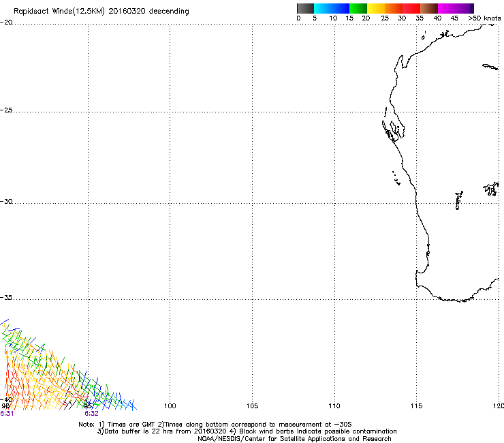This screenshot has height=443, width=504.
Task: Click the magenta 40-45 knots legend color
Action: 447,8
